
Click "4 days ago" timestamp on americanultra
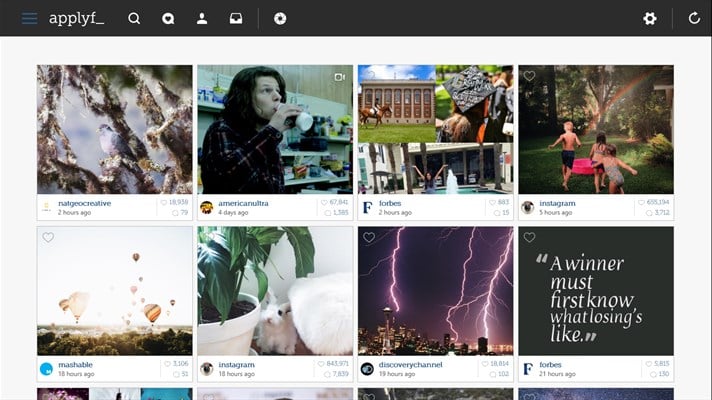(233, 212)
